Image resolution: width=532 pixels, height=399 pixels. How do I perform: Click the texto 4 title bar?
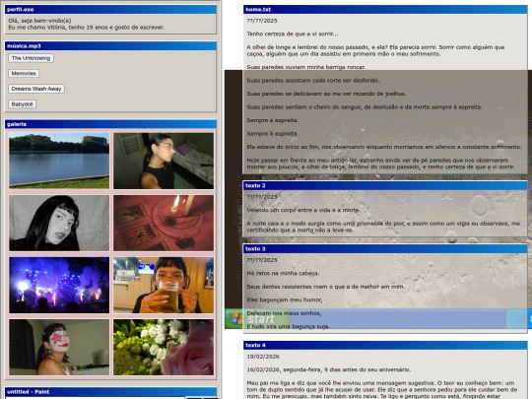(385, 345)
